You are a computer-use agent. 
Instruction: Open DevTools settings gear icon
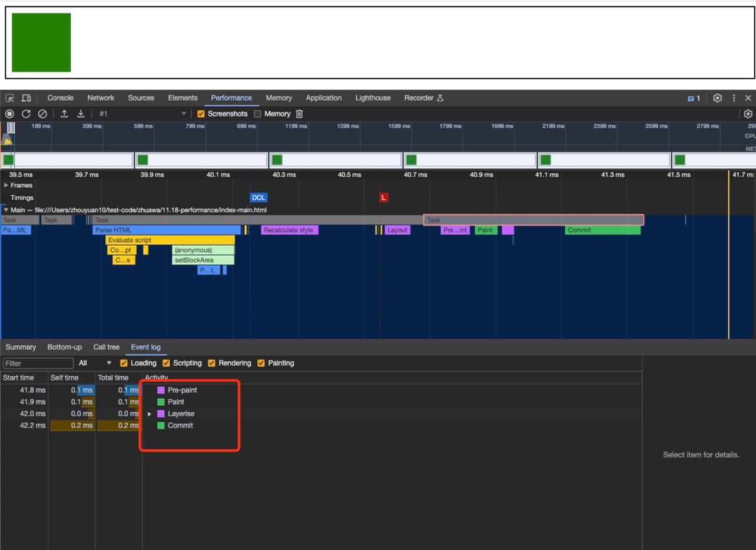click(x=717, y=98)
